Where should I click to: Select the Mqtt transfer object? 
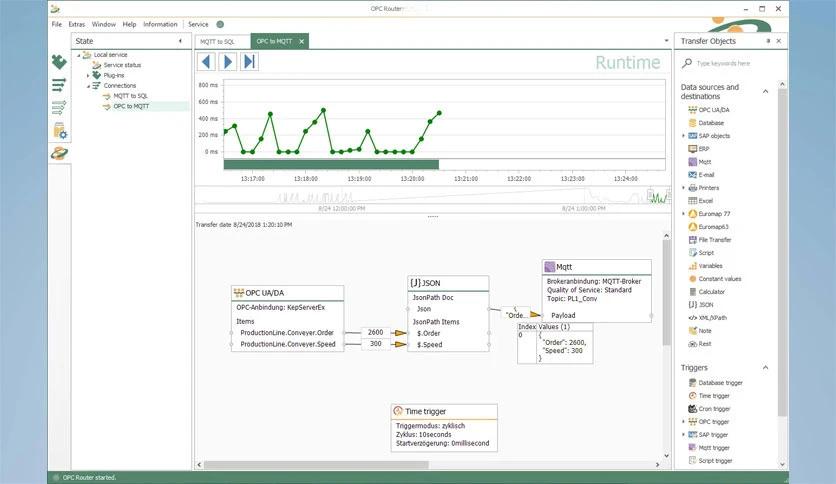tap(705, 161)
